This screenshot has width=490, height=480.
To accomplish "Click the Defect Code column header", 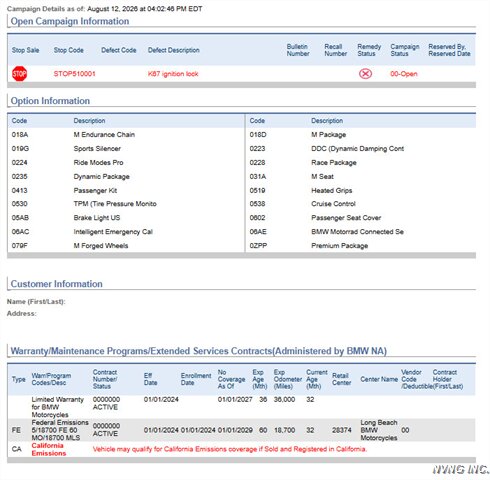I will (119, 50).
